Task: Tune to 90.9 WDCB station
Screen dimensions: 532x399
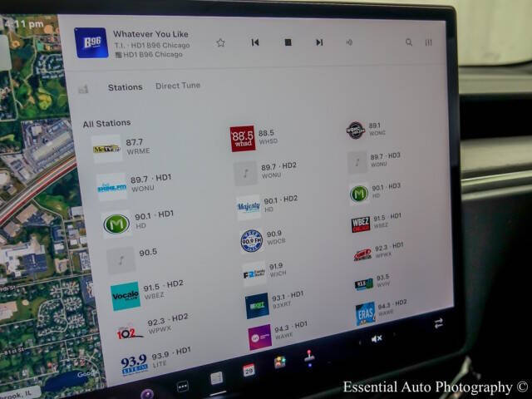Action: click(x=263, y=240)
